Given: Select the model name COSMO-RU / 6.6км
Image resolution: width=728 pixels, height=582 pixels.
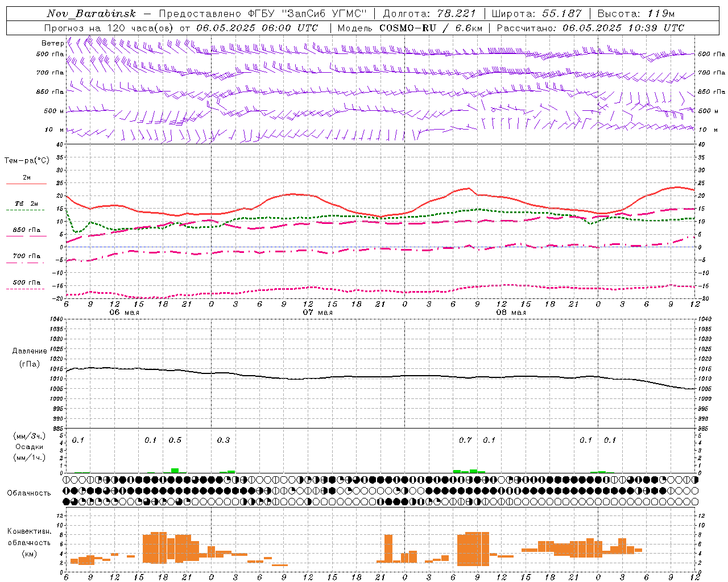Looking at the screenshot, I should pyautogui.click(x=431, y=28).
